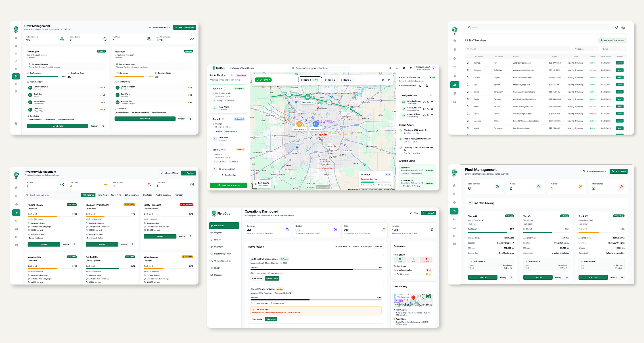Click the email icon beside James Wilson
The image size is (644, 343).
tap(432, 115)
